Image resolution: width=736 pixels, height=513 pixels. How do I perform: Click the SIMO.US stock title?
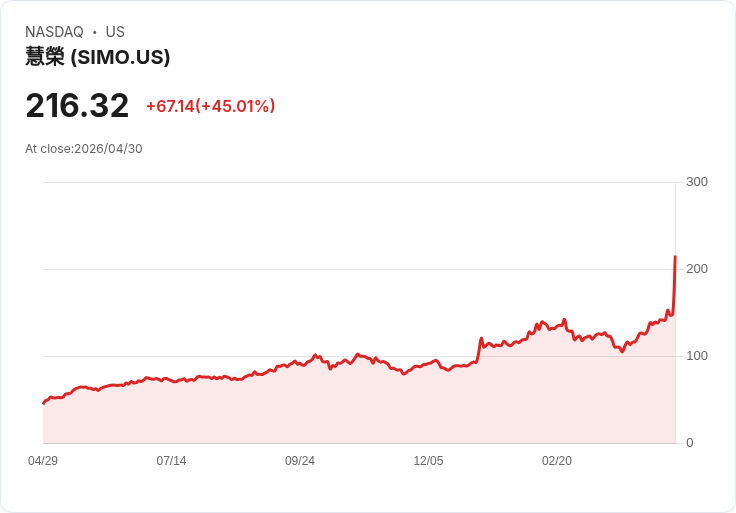pos(98,57)
